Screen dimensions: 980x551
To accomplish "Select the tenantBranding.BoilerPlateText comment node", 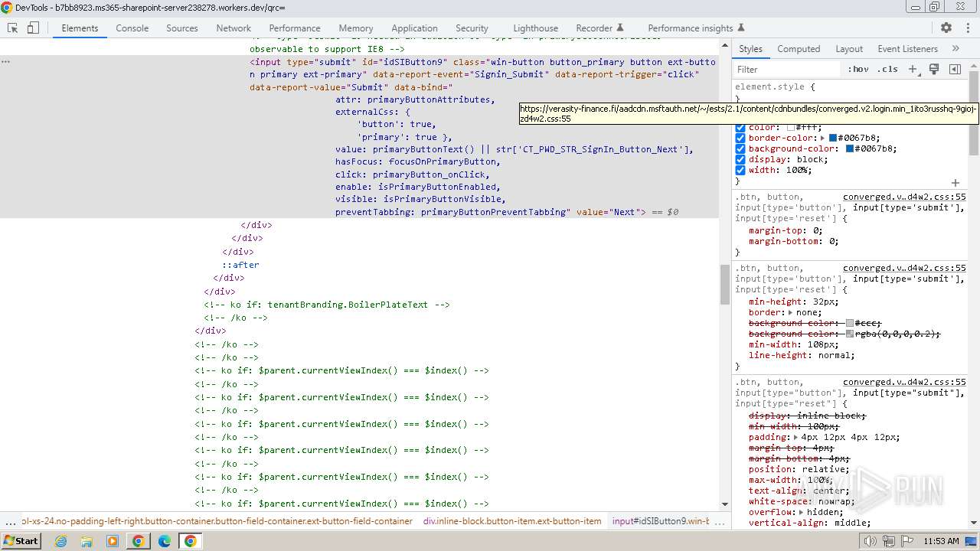I will coord(327,305).
